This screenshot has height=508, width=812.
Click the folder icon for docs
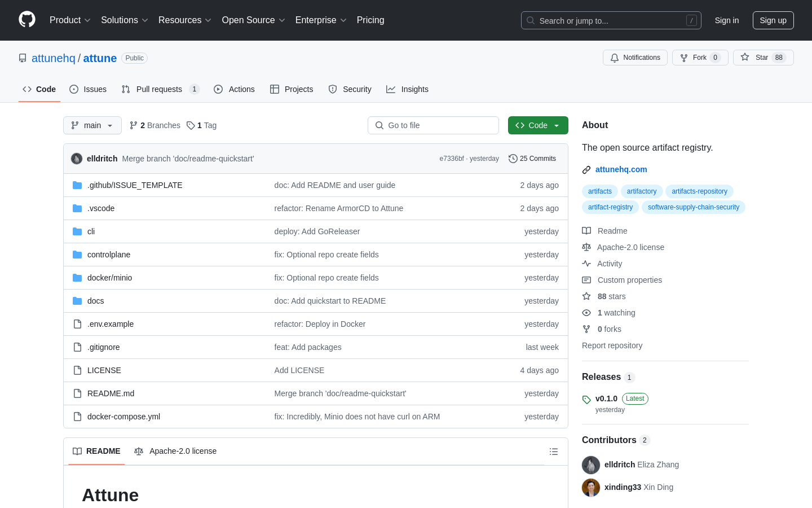[77, 301]
